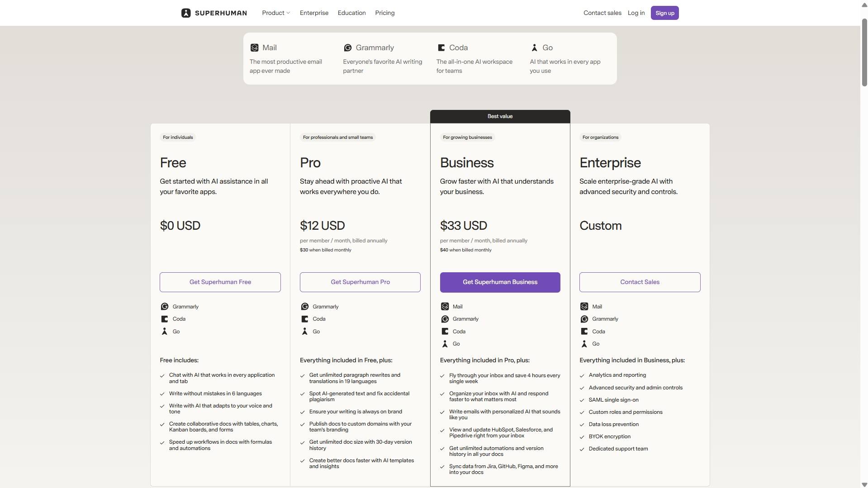Click the '$33 USD' price

click(x=464, y=226)
